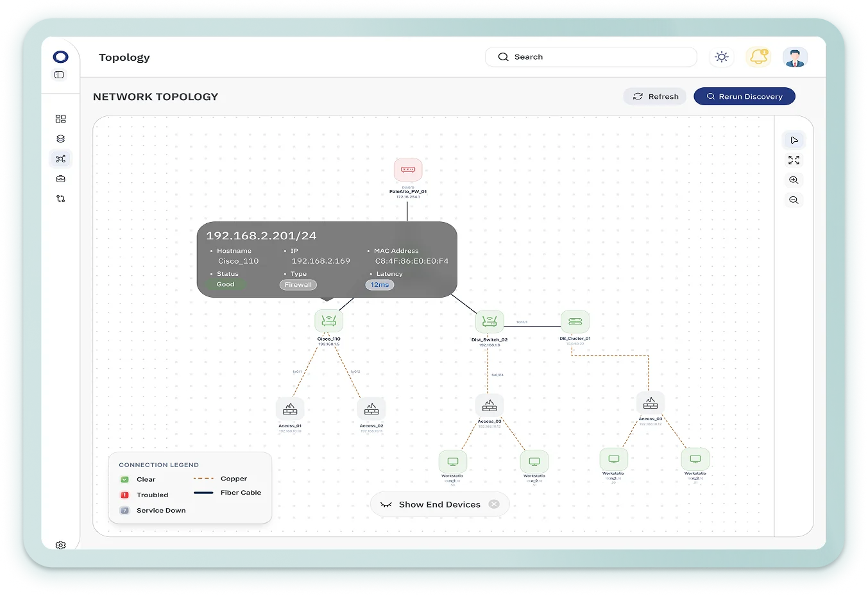Click the Rerun Discovery button
868x596 pixels.
tap(744, 96)
